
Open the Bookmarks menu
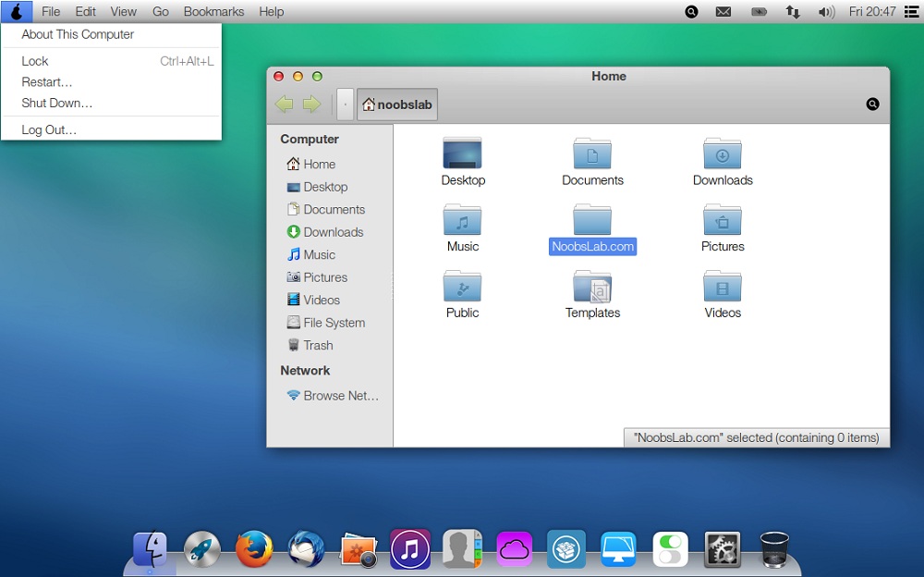pyautogui.click(x=213, y=12)
